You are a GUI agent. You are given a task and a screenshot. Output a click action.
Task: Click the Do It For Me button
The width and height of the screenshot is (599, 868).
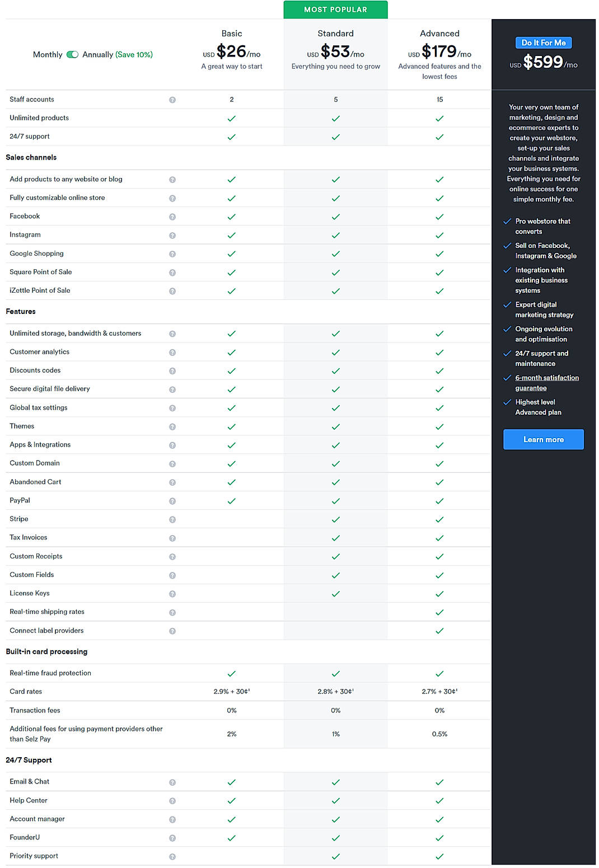point(543,43)
